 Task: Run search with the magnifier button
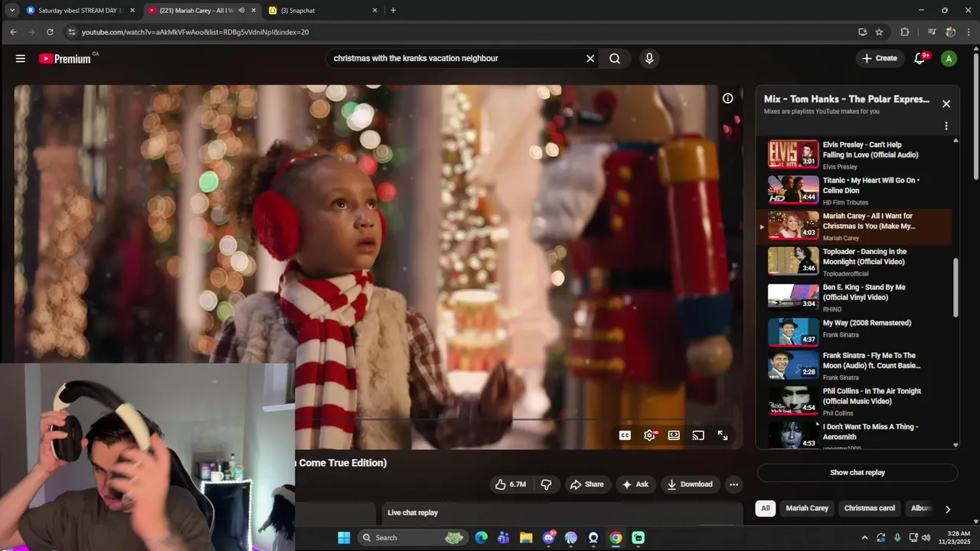pyautogui.click(x=615, y=58)
